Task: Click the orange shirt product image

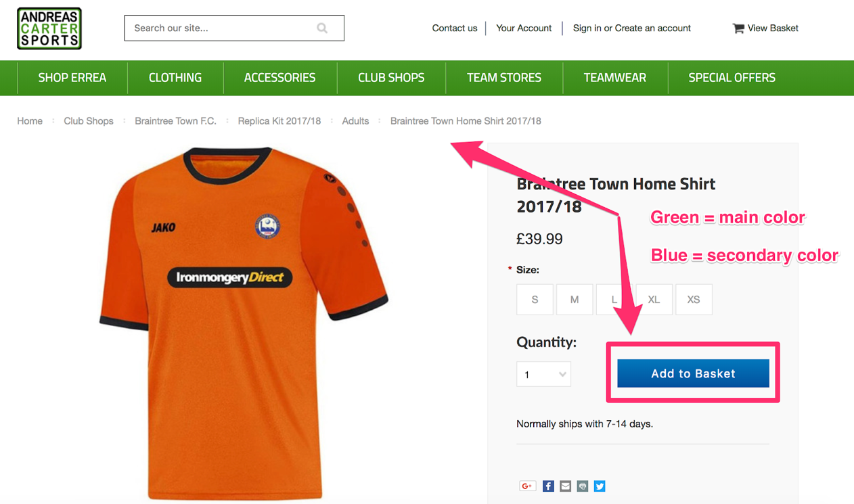Action: (x=244, y=318)
